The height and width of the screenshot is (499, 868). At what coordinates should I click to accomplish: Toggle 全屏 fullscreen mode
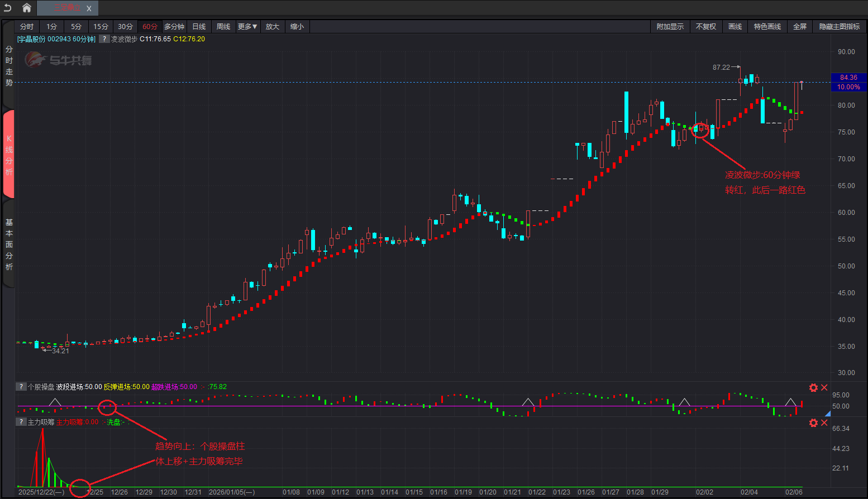[800, 27]
